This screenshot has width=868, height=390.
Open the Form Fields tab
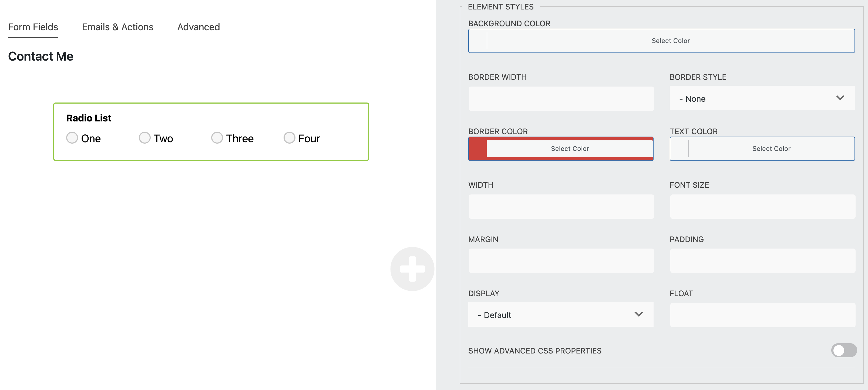tap(33, 27)
